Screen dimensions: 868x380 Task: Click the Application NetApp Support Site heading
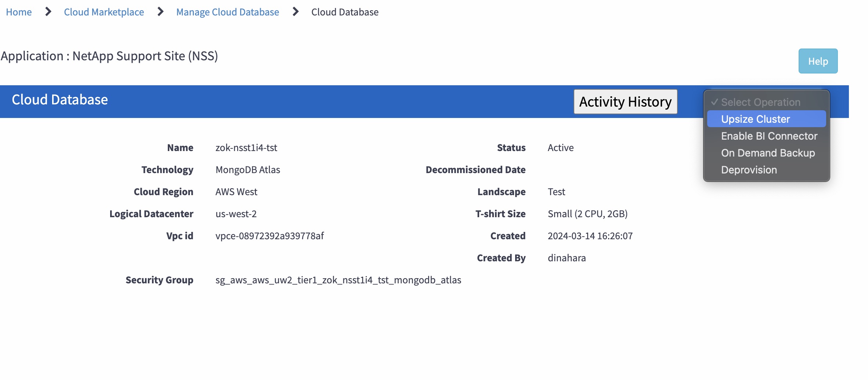(109, 56)
